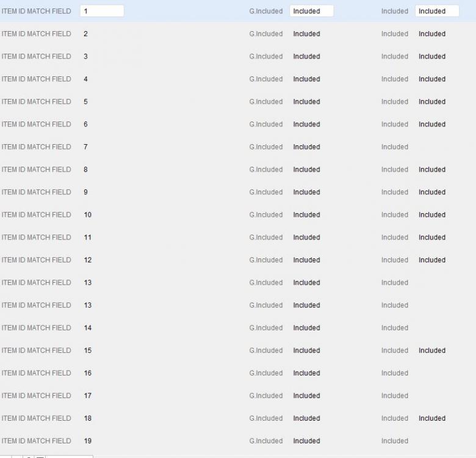476x458 pixels.
Task: Click G.Included label in row 15
Action: (266, 351)
